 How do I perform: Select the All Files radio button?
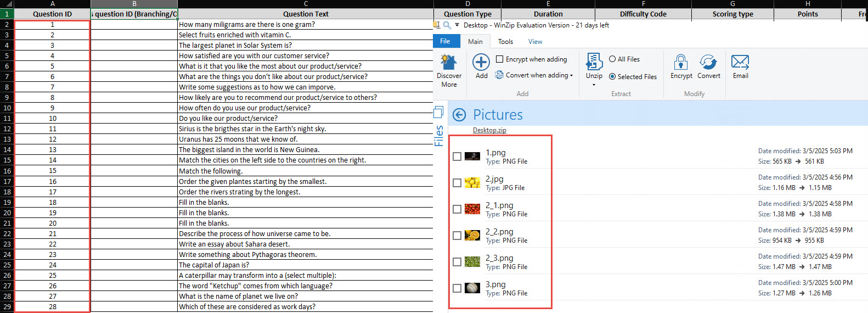click(x=612, y=59)
